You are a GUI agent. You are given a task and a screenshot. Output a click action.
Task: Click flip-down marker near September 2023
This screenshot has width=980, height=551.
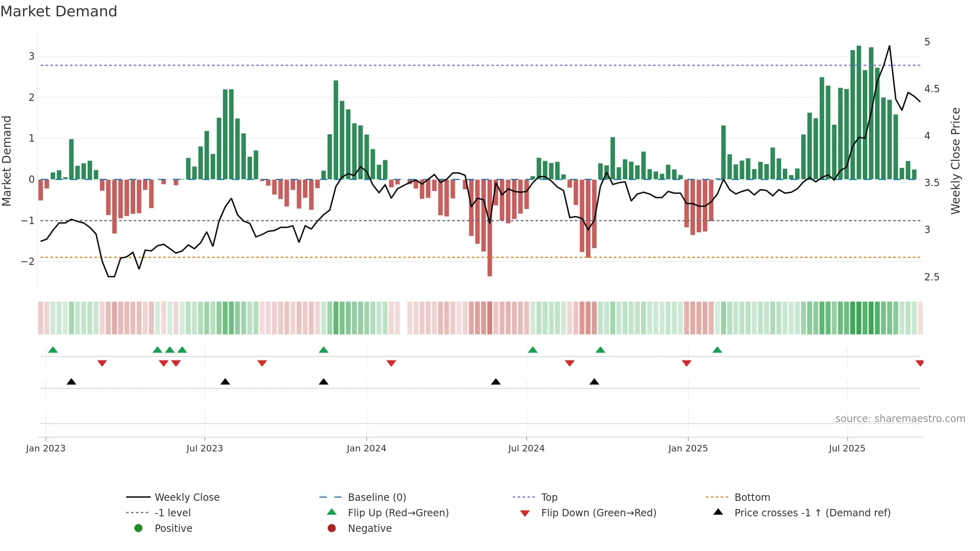[262, 363]
